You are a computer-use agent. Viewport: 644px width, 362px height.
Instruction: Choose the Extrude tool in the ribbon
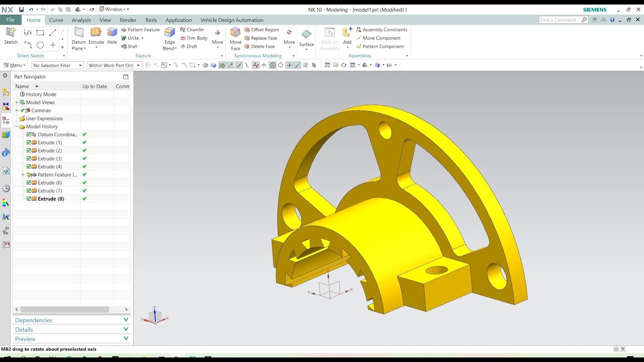point(96,36)
